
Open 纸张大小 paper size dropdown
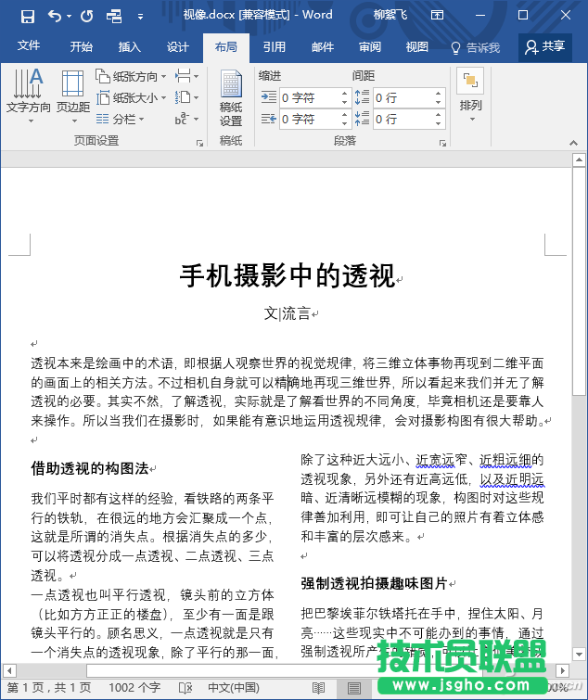[x=132, y=97]
